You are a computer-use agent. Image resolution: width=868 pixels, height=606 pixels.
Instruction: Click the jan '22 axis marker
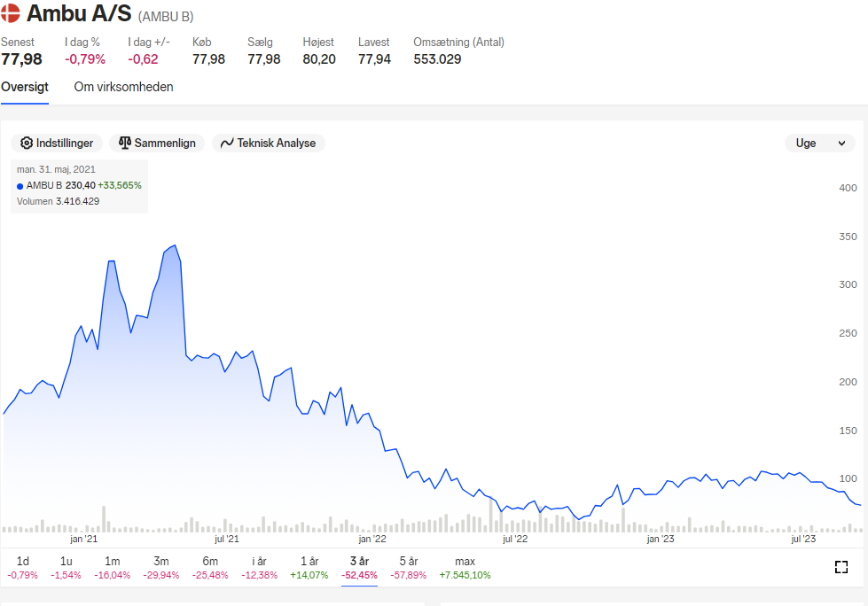[x=372, y=539]
